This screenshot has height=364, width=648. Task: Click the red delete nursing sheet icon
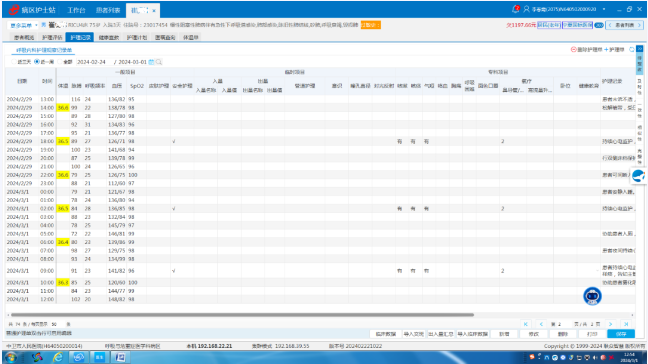click(573, 50)
